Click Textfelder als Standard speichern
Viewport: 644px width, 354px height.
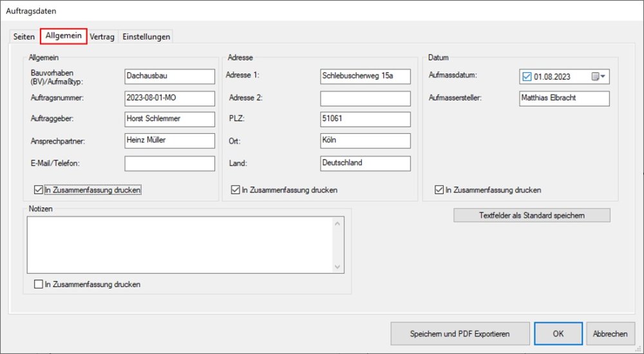(x=532, y=216)
